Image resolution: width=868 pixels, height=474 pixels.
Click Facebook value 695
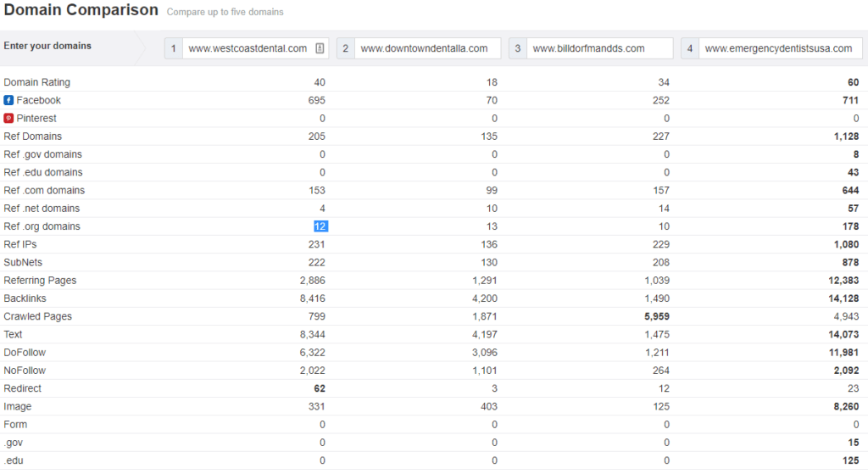(317, 100)
